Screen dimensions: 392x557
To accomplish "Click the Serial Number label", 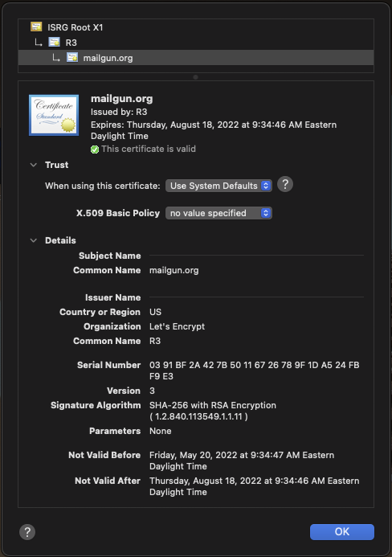I will [x=109, y=365].
